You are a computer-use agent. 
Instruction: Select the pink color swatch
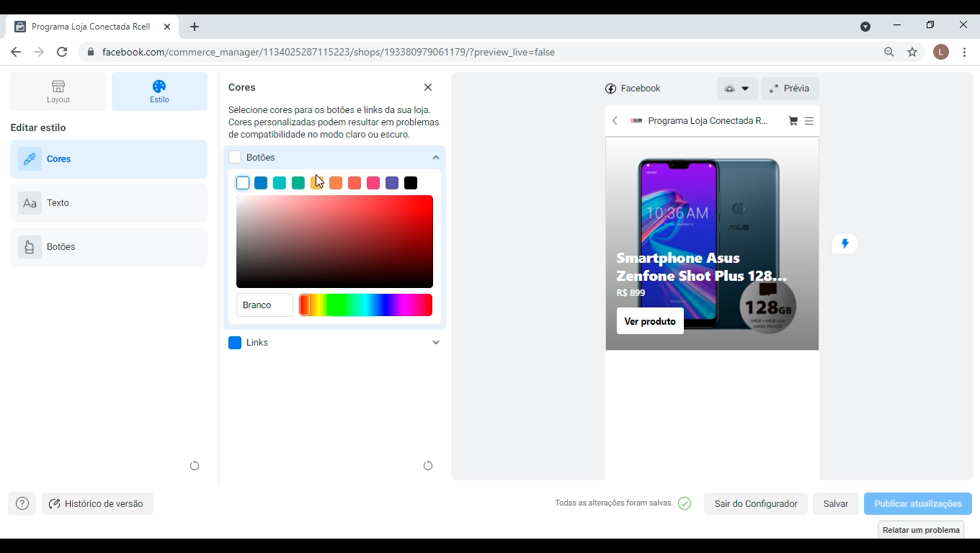373,183
